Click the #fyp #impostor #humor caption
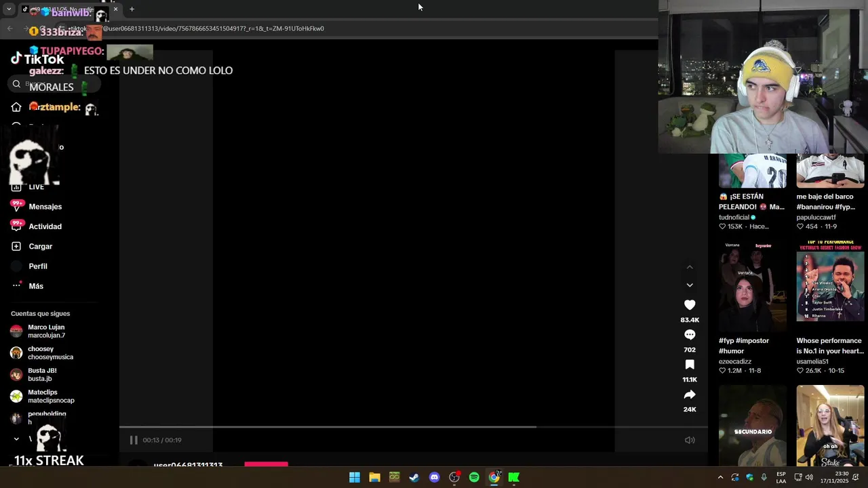The image size is (868, 488). click(744, 346)
